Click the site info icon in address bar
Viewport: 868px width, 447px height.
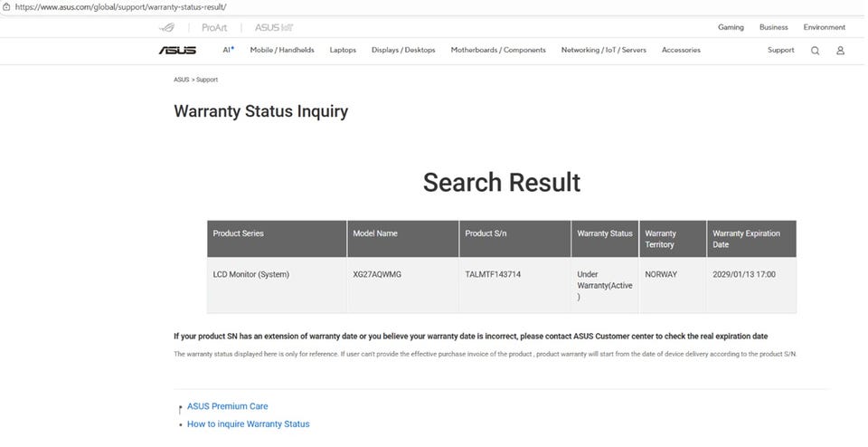tap(6, 6)
